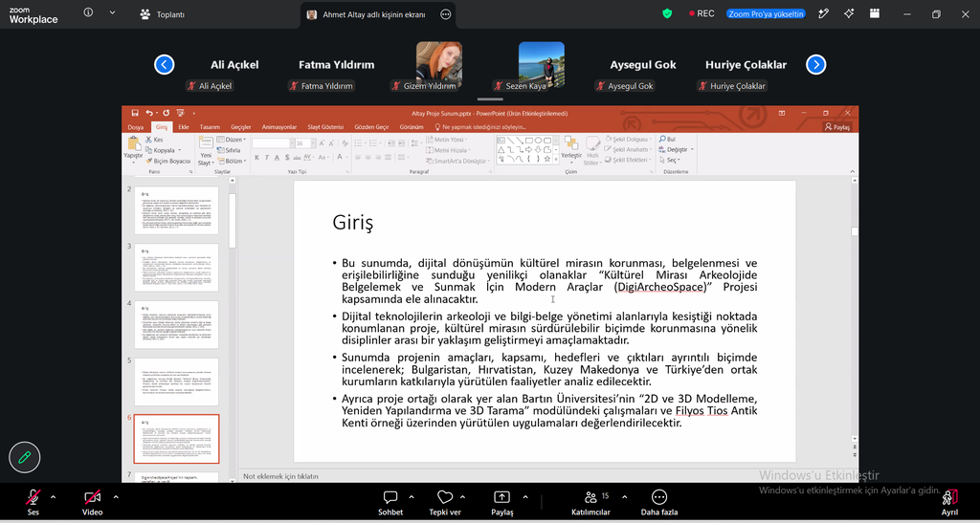Open the meeting info icon beside Zoom Workplace
This screenshot has width=980, height=523.
pos(88,12)
